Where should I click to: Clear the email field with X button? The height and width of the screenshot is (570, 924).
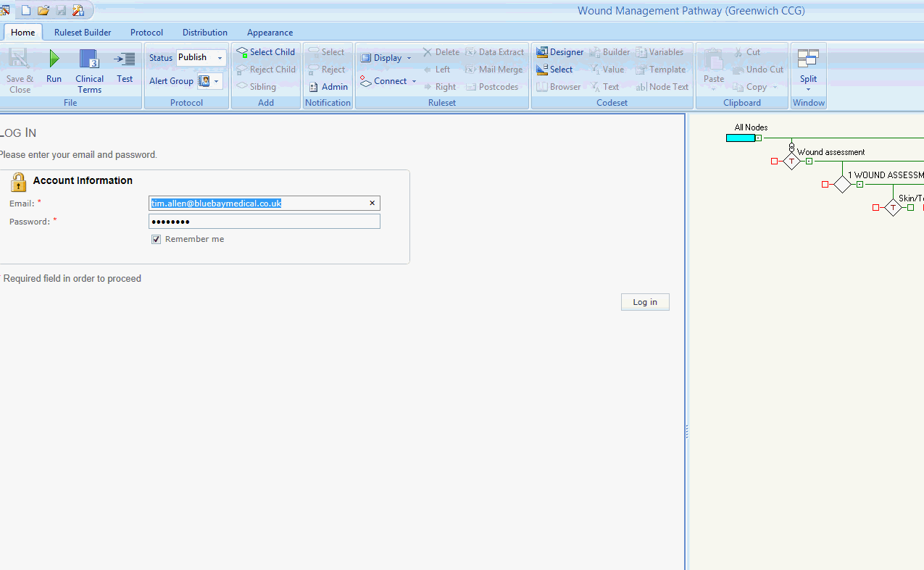tap(372, 204)
